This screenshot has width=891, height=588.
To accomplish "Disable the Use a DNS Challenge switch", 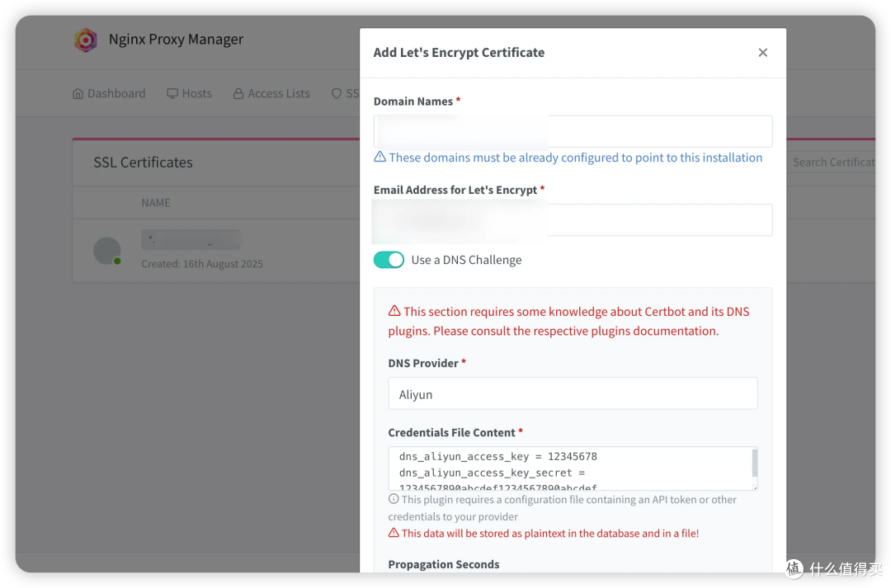I will point(389,260).
